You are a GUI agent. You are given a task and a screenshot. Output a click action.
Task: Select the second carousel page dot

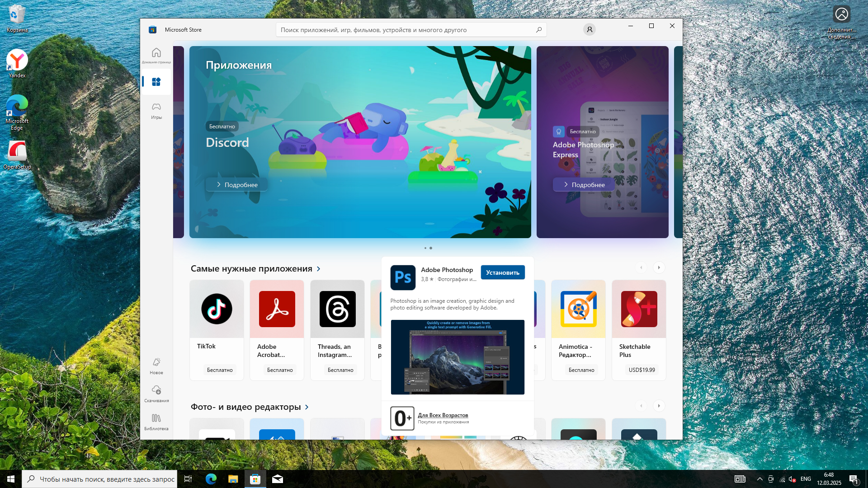431,248
